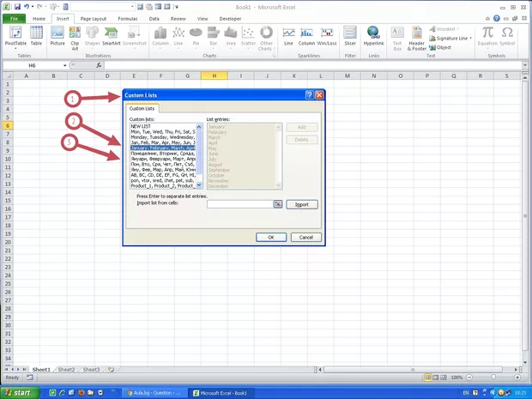Click the PivotTable icon in the ribbon
Image resolution: width=532 pixels, height=399 pixels.
pos(15,34)
